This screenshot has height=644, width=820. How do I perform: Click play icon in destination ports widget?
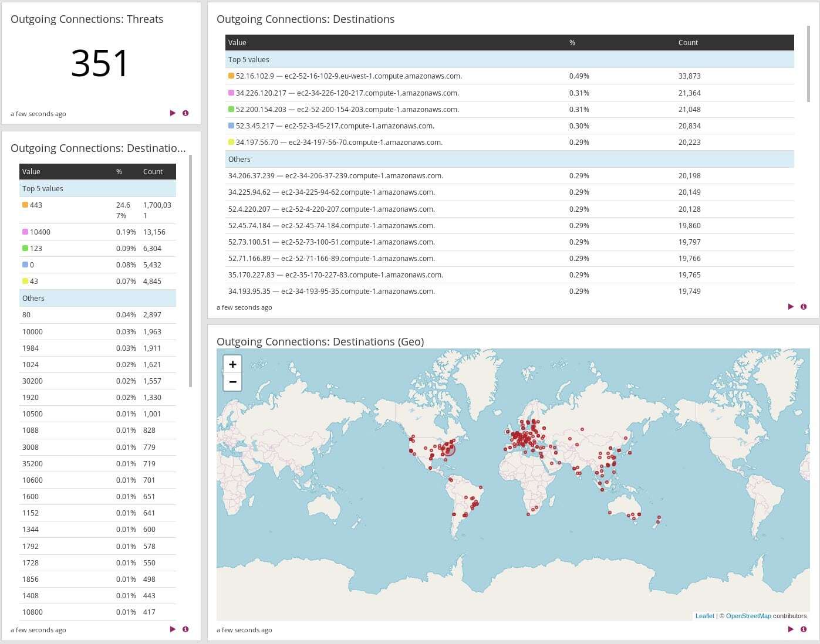click(x=173, y=629)
